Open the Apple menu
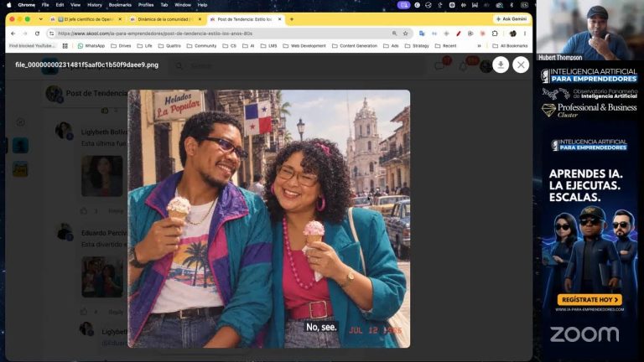The image size is (644, 362). pyautogui.click(x=9, y=5)
